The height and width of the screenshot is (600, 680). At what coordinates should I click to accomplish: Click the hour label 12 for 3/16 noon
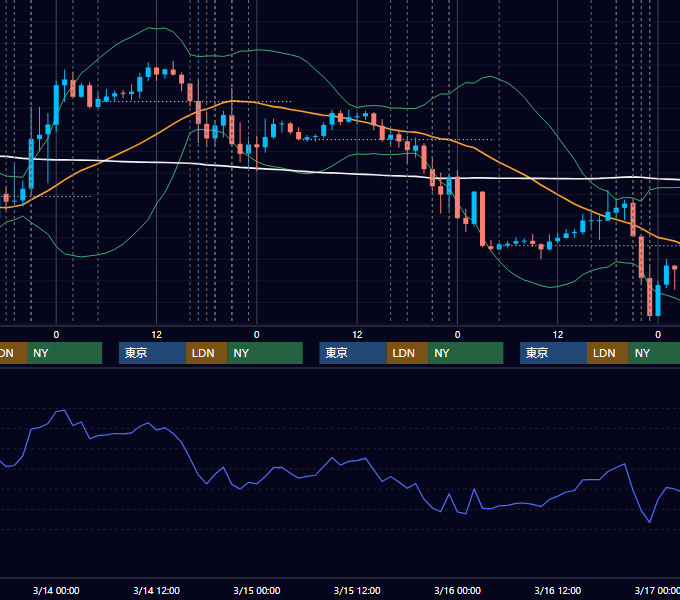tap(558, 335)
